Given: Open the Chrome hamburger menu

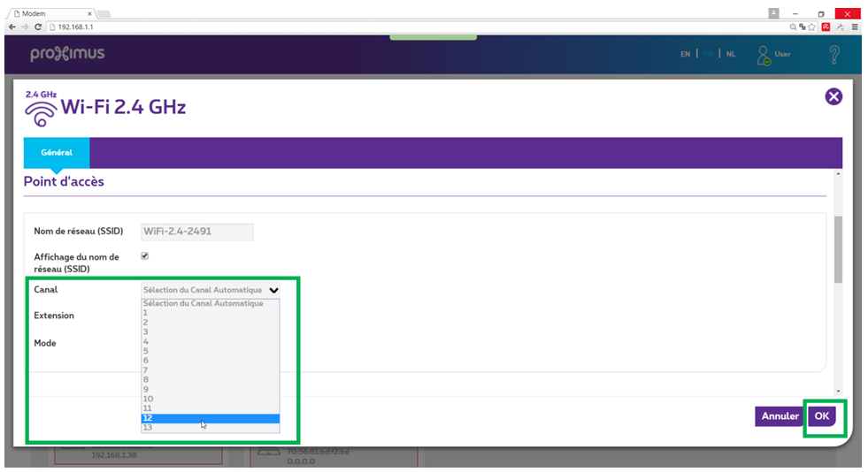Looking at the screenshot, I should pos(855,27).
